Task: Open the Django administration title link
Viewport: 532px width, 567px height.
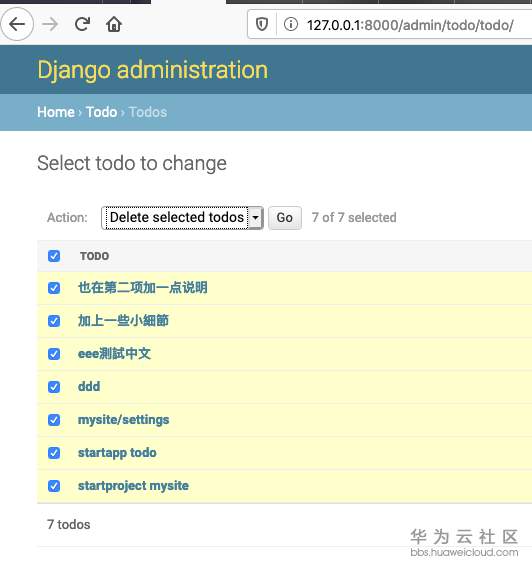Action: pyautogui.click(x=153, y=70)
